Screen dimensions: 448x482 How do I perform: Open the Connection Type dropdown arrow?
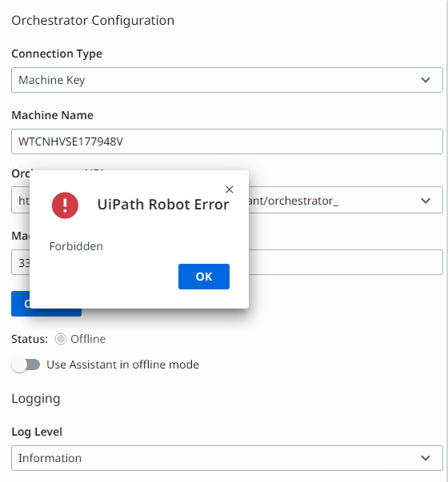(426, 80)
